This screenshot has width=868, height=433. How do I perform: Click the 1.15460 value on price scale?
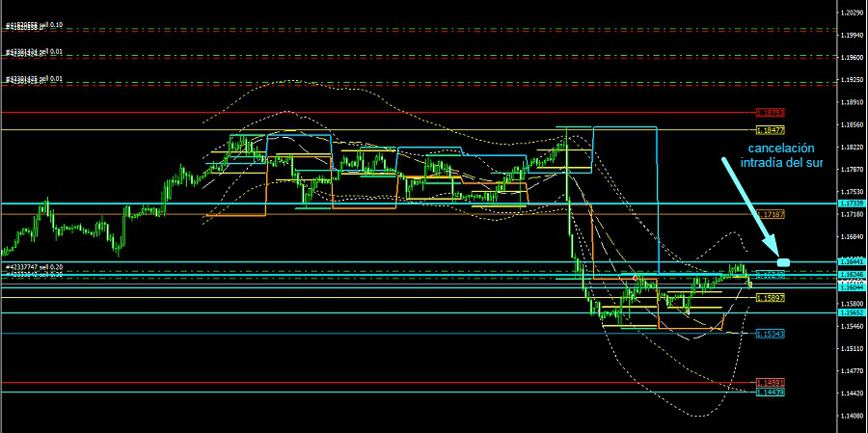(x=852, y=327)
